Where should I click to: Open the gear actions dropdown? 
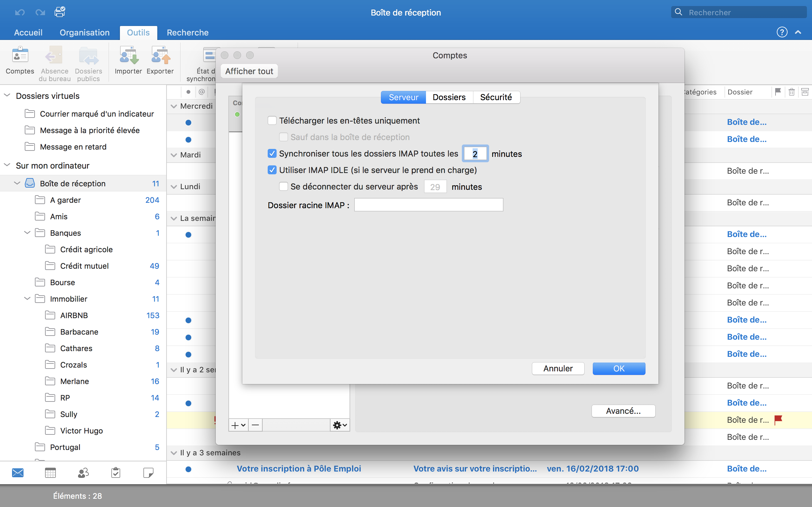click(x=340, y=425)
